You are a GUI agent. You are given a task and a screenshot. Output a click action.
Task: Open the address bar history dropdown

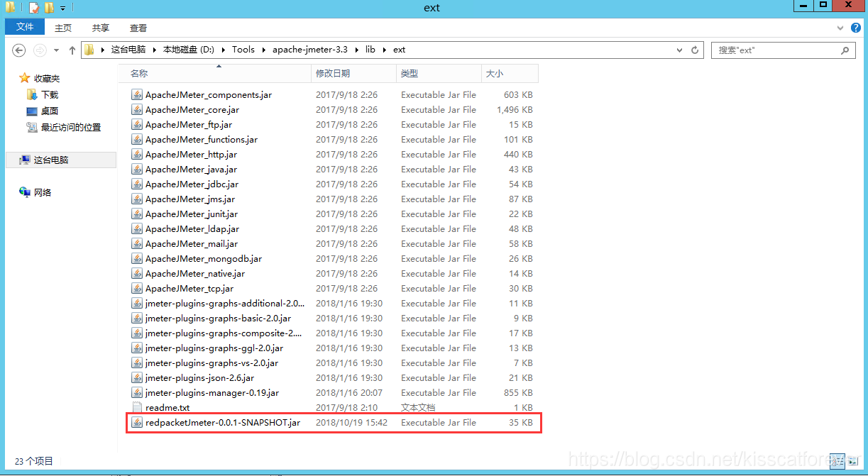681,50
